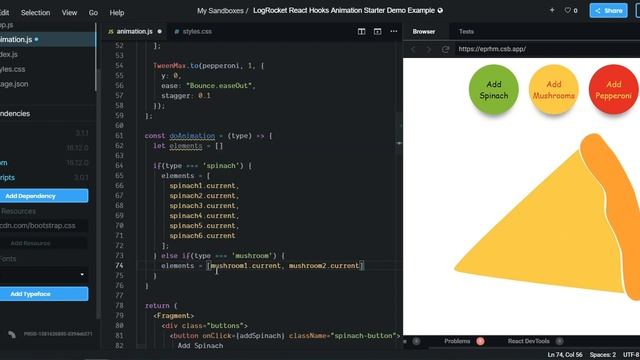
Task: Click the Add Resource button
Action: point(44,243)
